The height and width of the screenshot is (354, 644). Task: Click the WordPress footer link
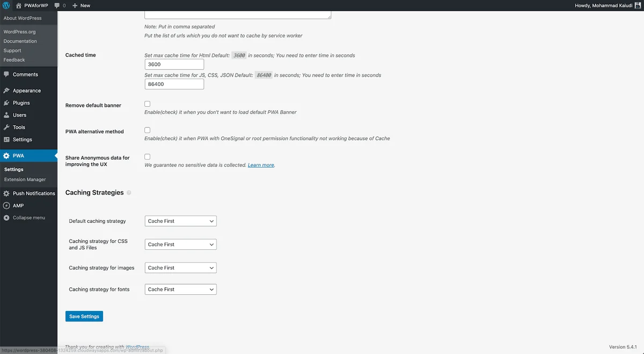(x=137, y=347)
